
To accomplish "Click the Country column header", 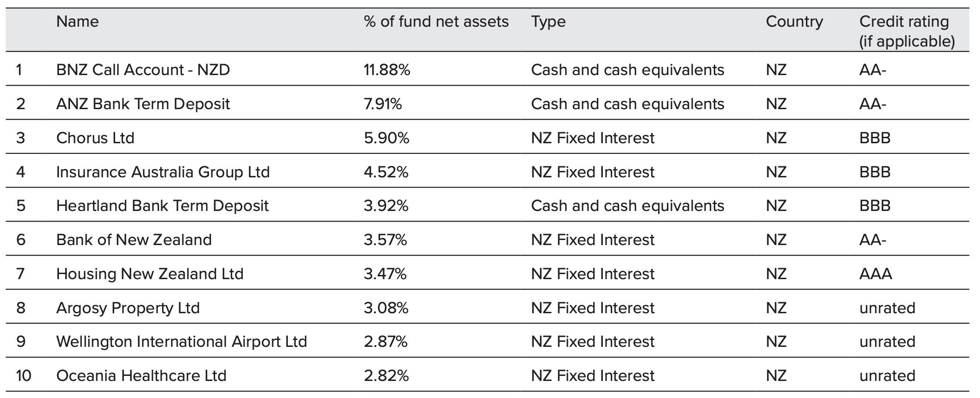I will tap(794, 22).
